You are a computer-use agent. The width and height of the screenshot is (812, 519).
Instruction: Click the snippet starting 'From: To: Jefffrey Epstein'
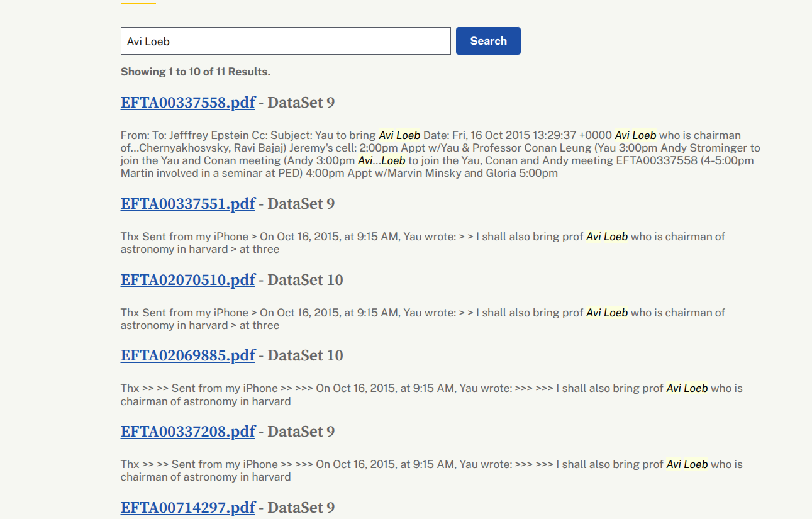coord(440,154)
